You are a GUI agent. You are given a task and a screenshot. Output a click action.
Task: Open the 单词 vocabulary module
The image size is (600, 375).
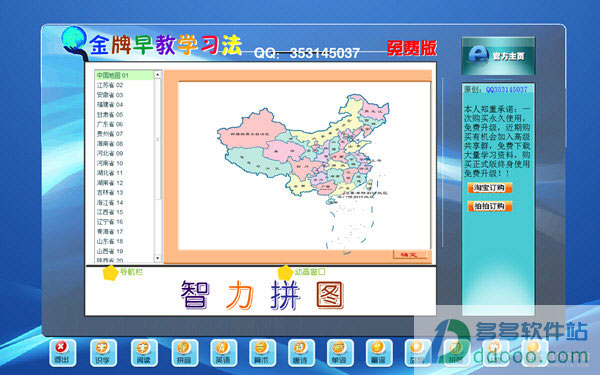340,352
